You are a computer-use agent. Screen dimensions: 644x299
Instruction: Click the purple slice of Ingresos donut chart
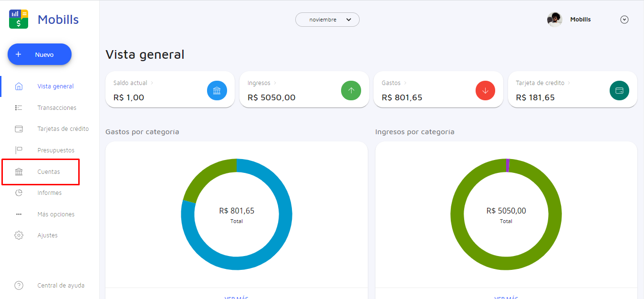tap(508, 165)
